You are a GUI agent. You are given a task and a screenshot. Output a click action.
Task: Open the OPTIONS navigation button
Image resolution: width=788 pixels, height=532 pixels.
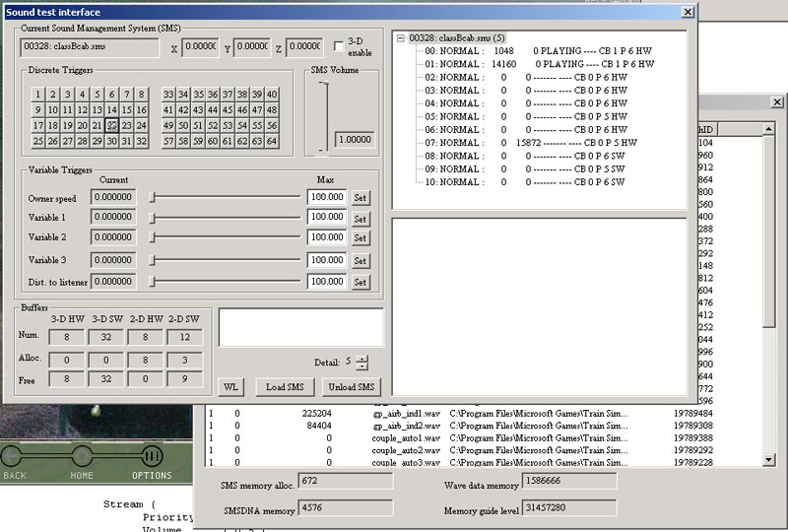coord(152,463)
